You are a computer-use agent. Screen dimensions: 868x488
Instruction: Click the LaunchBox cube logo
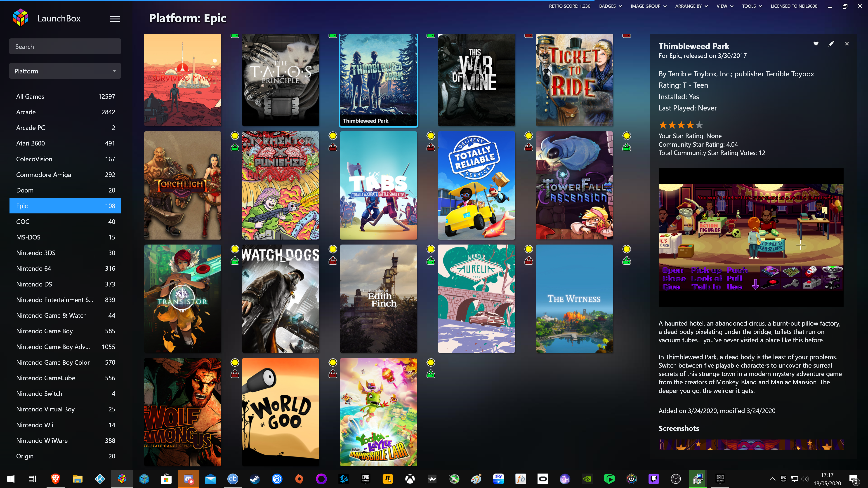pyautogui.click(x=21, y=18)
